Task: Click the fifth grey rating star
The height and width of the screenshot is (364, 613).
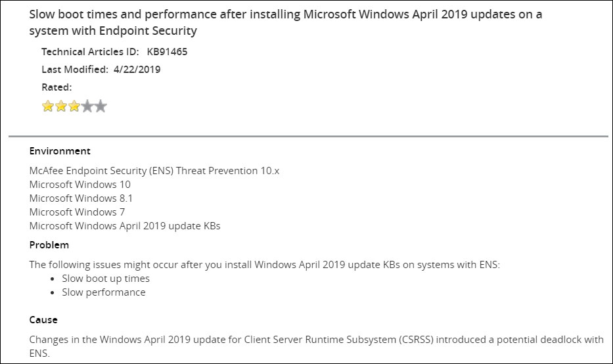Action: point(101,106)
